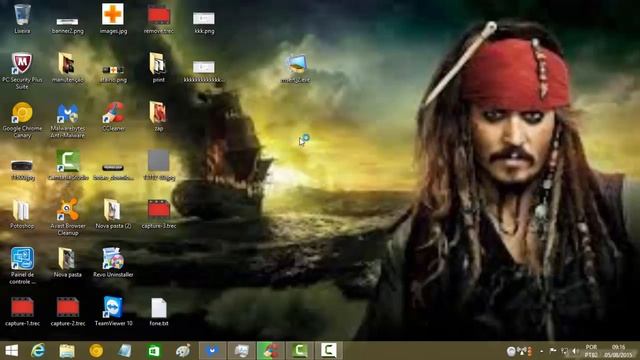Switch to white Camtasia Recorder taskbar button
The image size is (640, 360).
click(x=329, y=351)
